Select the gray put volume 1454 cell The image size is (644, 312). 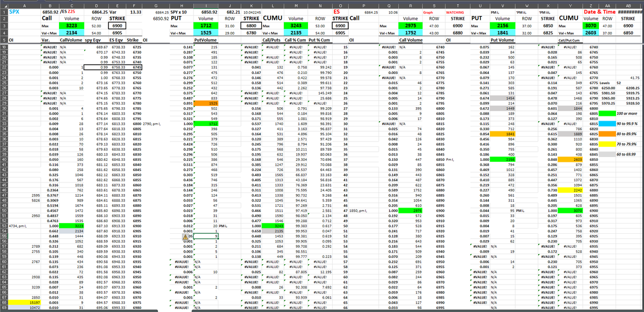click(x=503, y=99)
